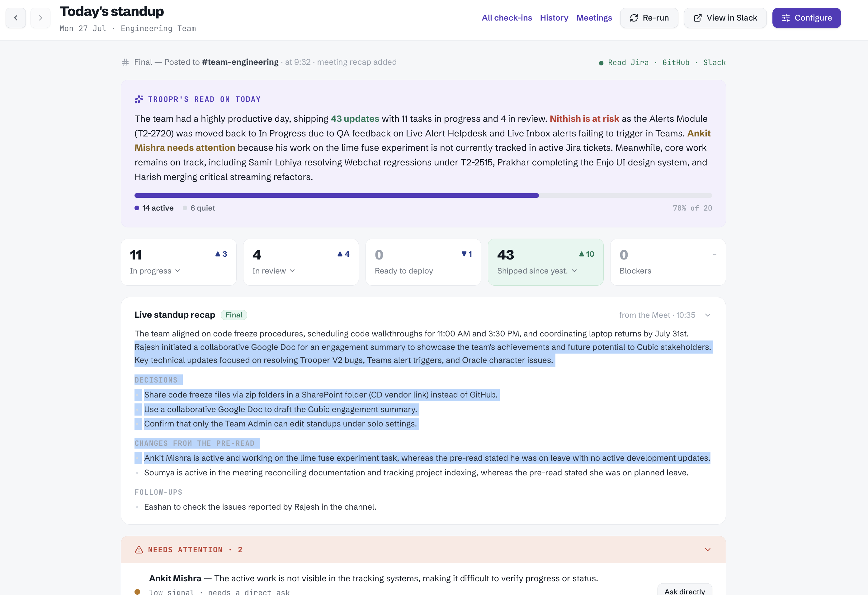Select the Blockers stat card

668,262
